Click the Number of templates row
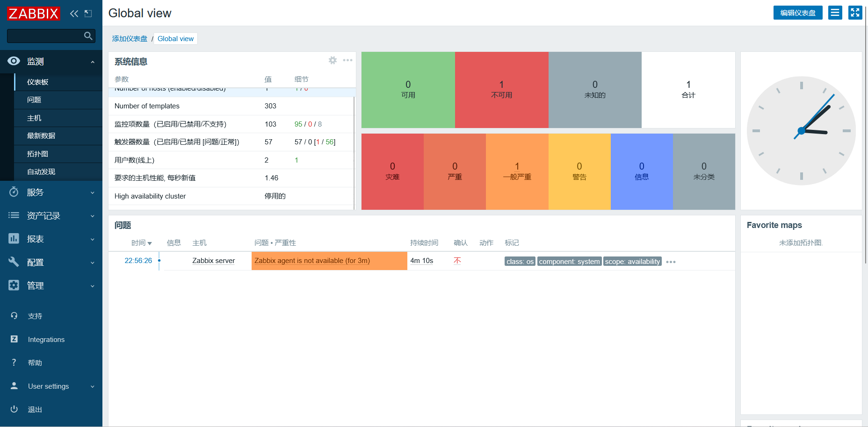 pos(231,106)
